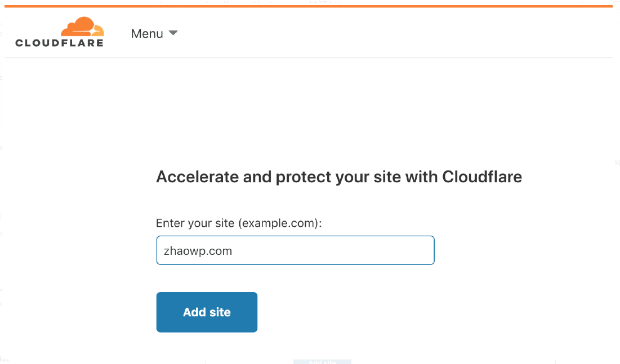
Task: Click the divider line below the header
Action: click(309, 57)
